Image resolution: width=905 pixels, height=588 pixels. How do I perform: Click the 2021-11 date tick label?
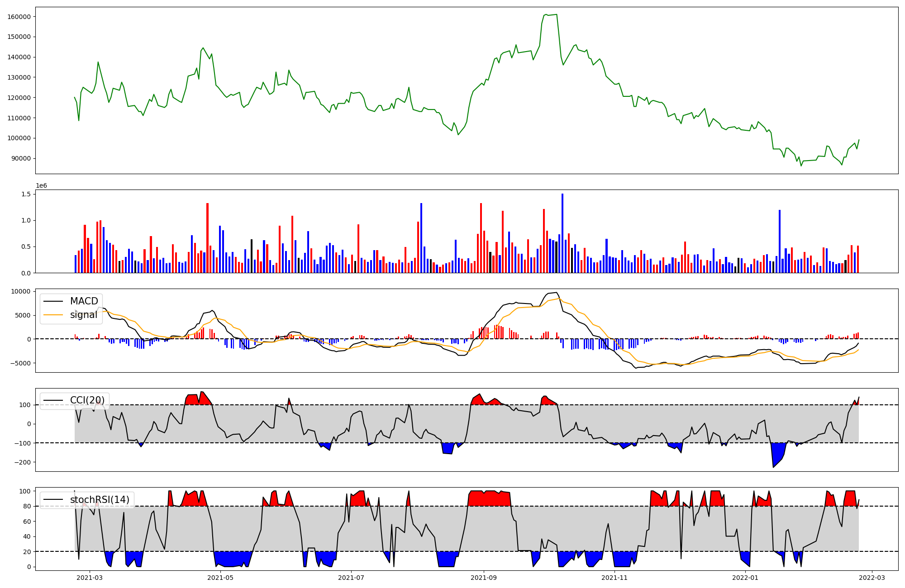[614, 578]
